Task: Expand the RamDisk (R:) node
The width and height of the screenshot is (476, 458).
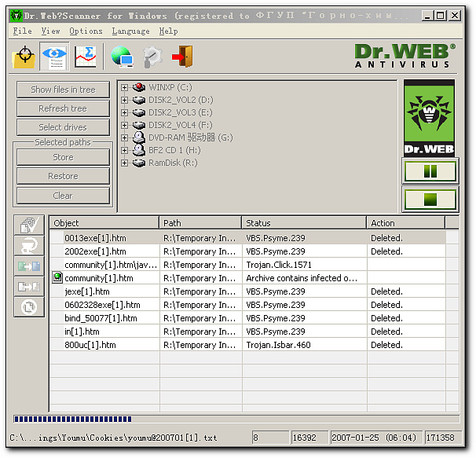Action: [124, 163]
